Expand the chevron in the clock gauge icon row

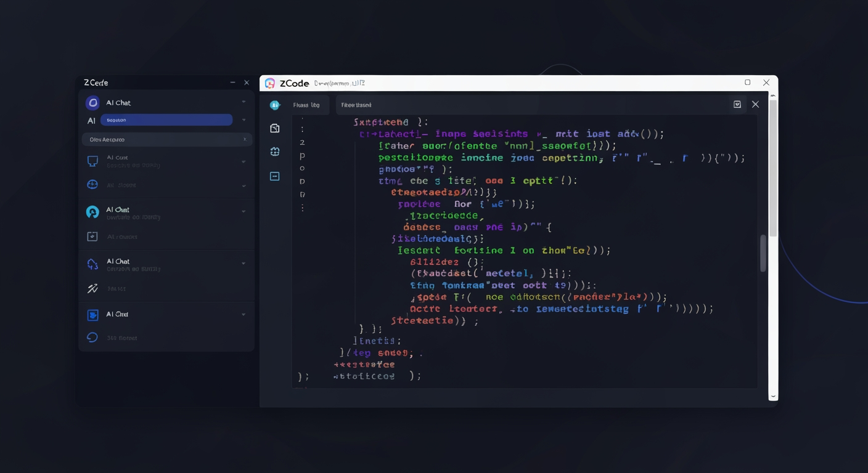click(244, 185)
